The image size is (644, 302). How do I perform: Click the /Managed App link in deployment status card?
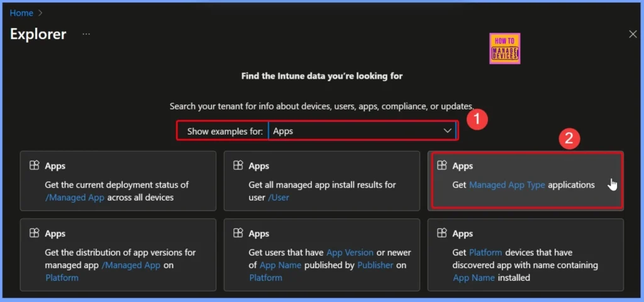pos(75,198)
